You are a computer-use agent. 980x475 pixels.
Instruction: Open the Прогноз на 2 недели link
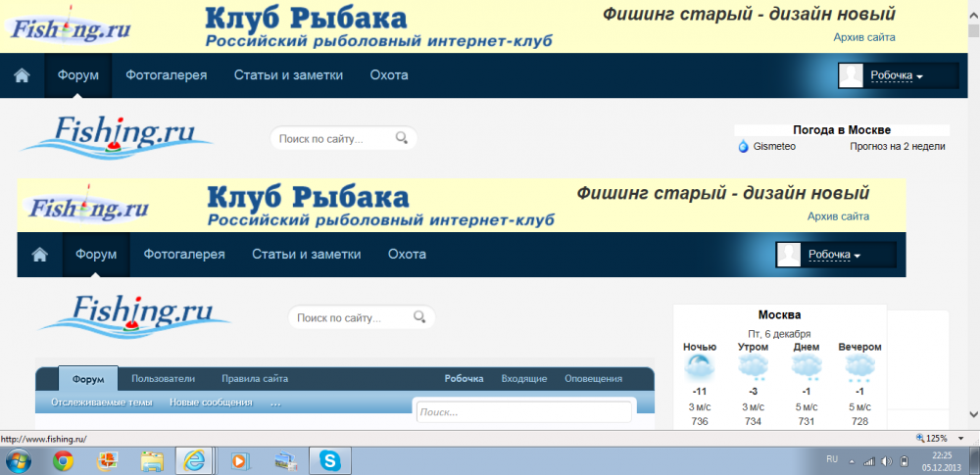(x=897, y=147)
